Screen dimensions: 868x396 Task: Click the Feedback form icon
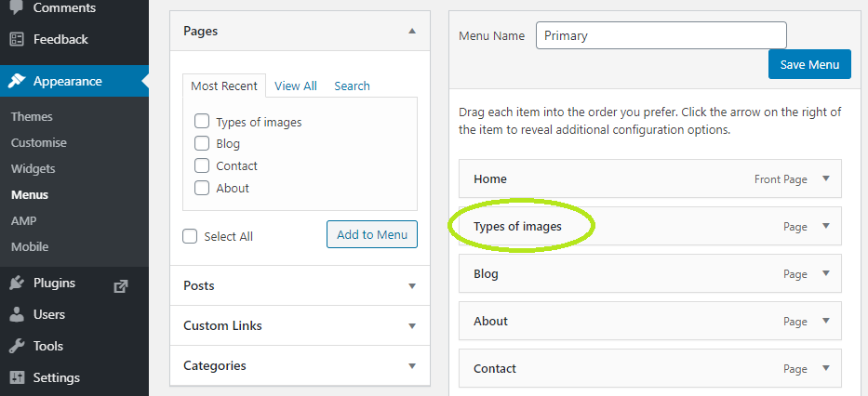click(x=17, y=39)
